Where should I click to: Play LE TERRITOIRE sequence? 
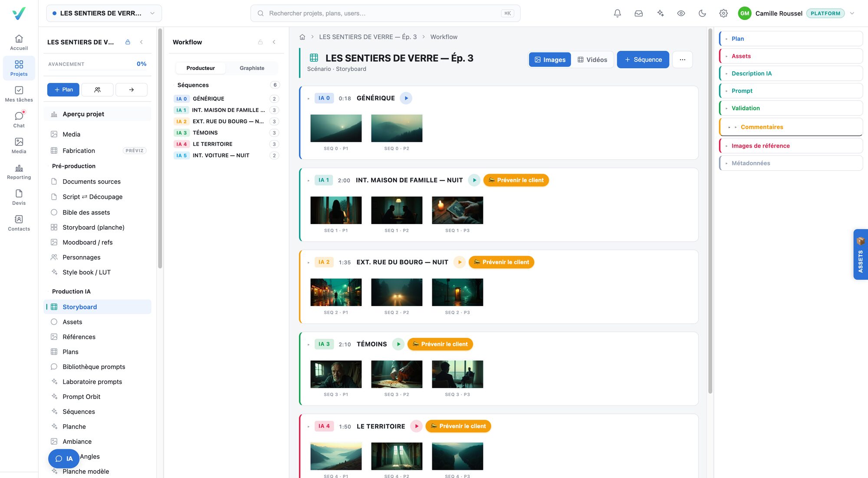click(x=417, y=426)
